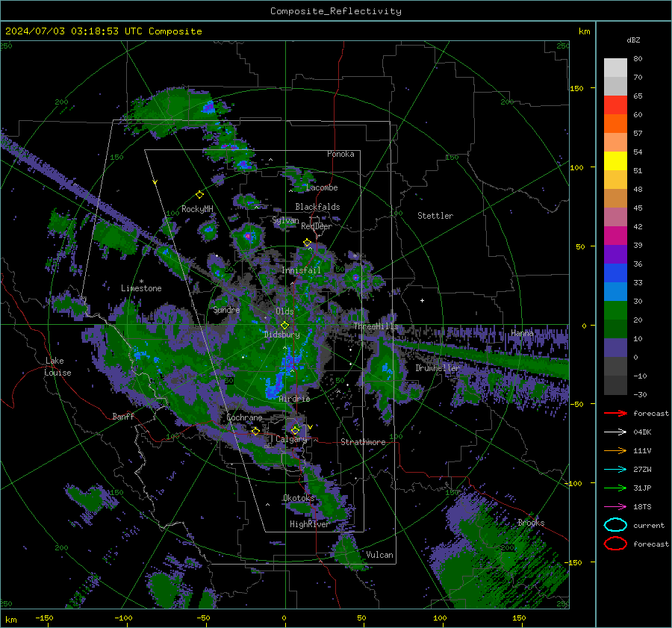The image size is (672, 628).
Task: Click the Hanna town label
Action: coord(522,333)
